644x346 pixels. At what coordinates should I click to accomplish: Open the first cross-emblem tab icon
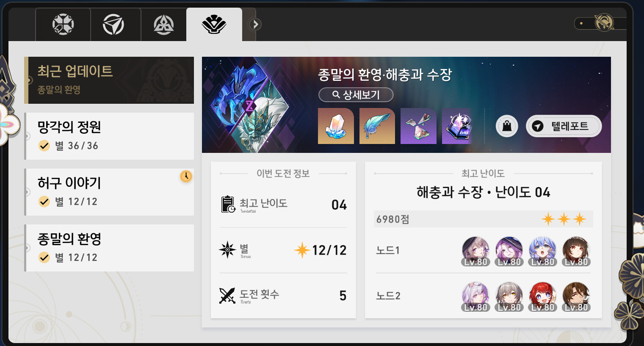(63, 24)
